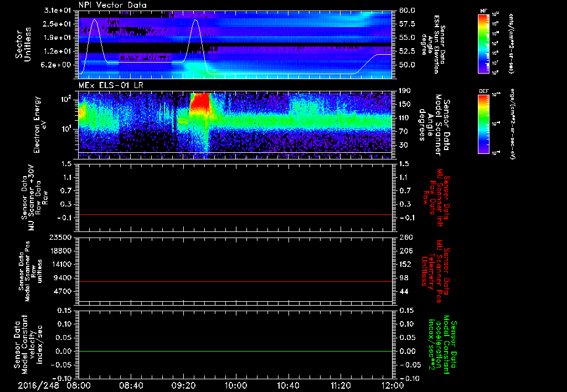
Task: Click the 98 telemetry tick value
Action: pos(404,278)
